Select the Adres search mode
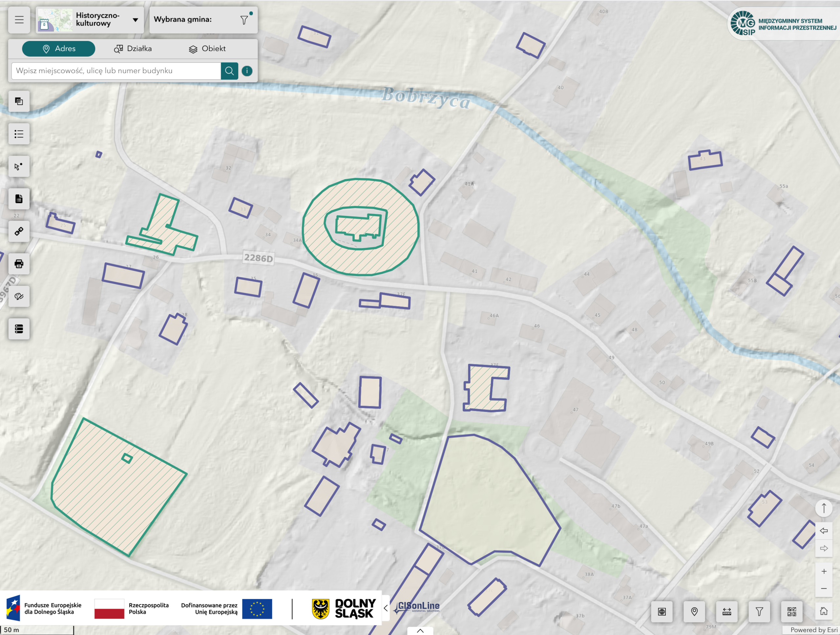The height and width of the screenshot is (635, 840). point(58,49)
